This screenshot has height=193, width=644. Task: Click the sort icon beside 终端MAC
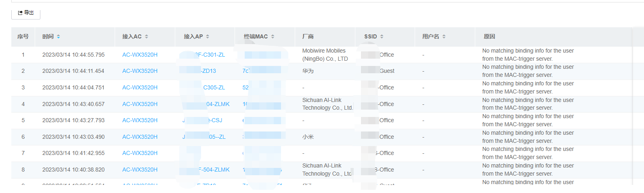(273, 36)
